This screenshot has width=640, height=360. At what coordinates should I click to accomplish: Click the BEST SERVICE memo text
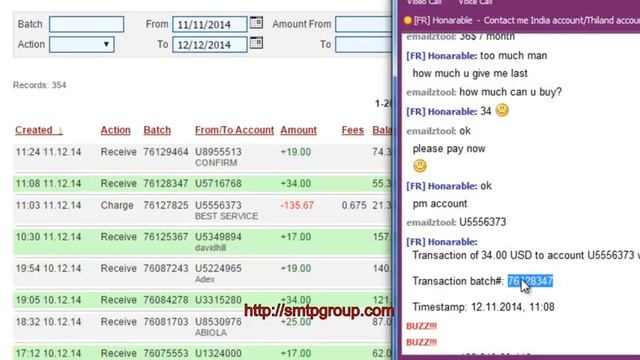click(x=226, y=216)
